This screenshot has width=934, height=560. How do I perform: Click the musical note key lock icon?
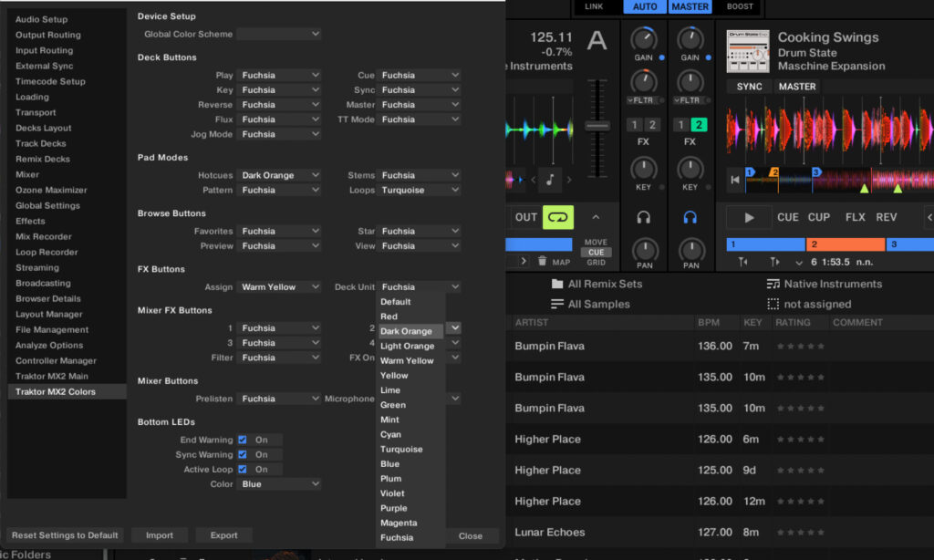pyautogui.click(x=550, y=180)
